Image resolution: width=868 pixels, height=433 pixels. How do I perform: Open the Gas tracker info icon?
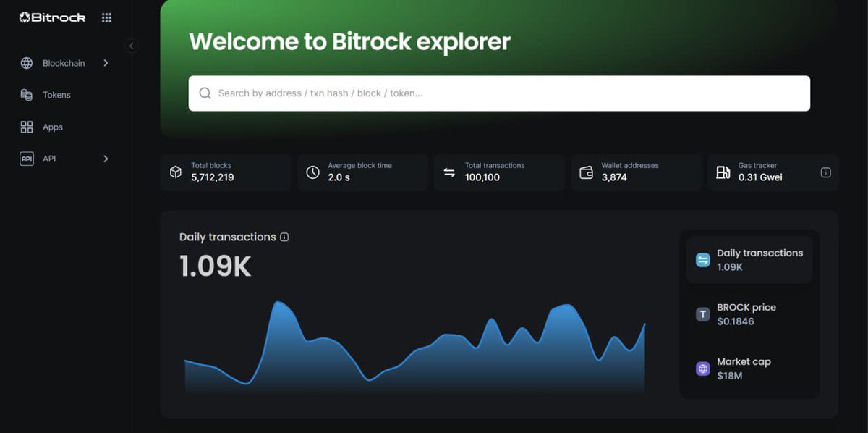(825, 172)
